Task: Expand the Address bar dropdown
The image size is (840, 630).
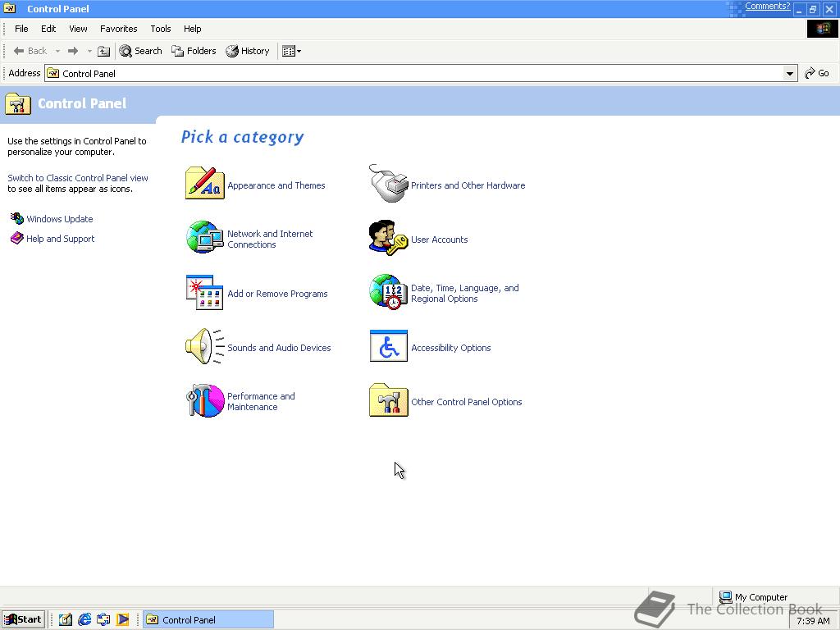Action: (790, 73)
